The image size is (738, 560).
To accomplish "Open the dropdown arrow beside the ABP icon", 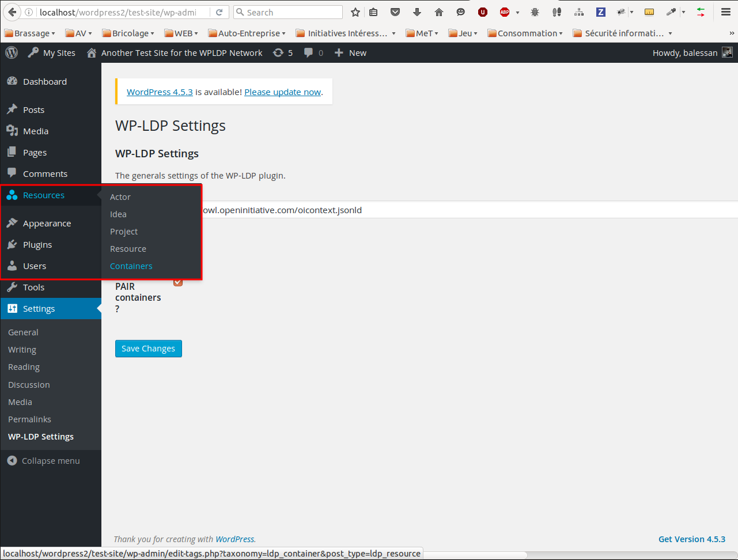I will pyautogui.click(x=517, y=12).
